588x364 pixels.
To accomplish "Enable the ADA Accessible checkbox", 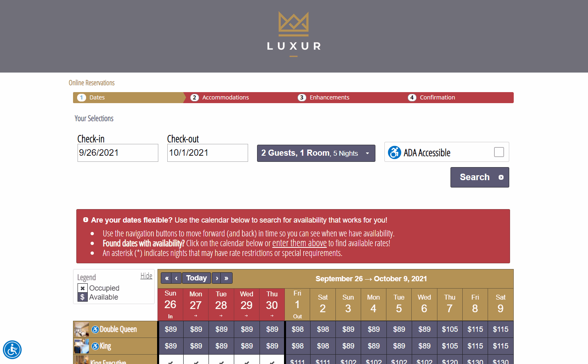I will coord(499,152).
